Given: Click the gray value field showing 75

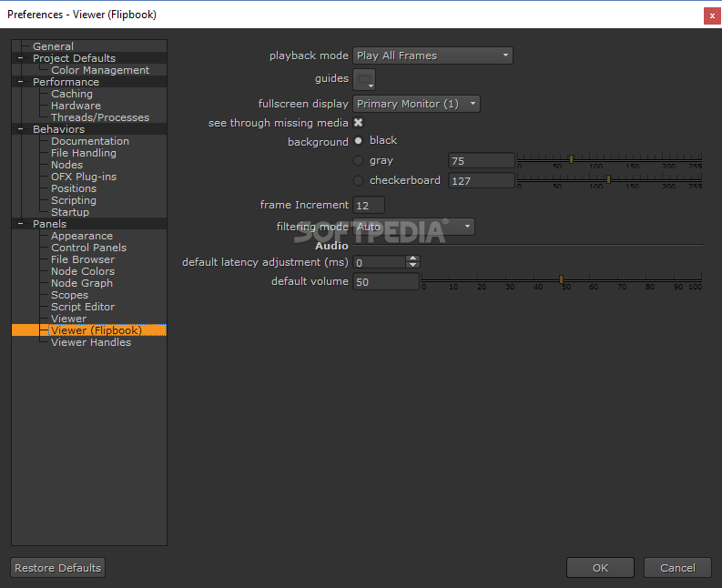Looking at the screenshot, I should tap(481, 161).
